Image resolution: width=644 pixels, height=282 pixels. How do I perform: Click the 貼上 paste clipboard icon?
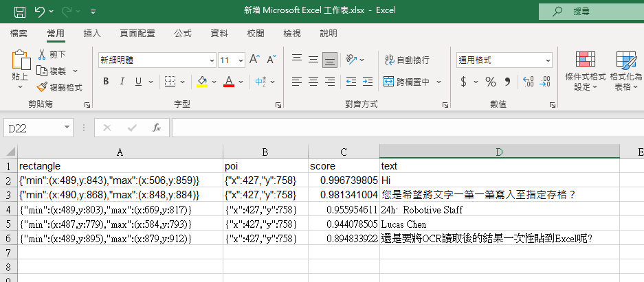[x=21, y=60]
